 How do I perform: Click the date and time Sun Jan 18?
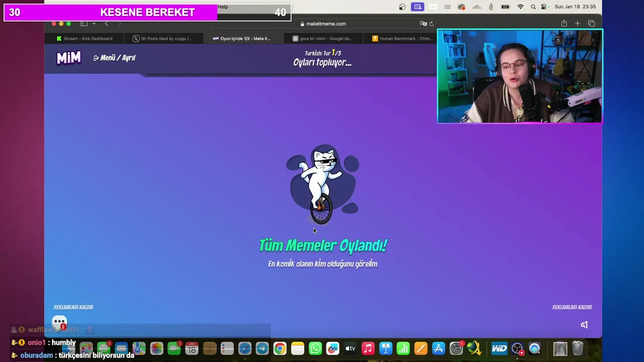pos(575,7)
